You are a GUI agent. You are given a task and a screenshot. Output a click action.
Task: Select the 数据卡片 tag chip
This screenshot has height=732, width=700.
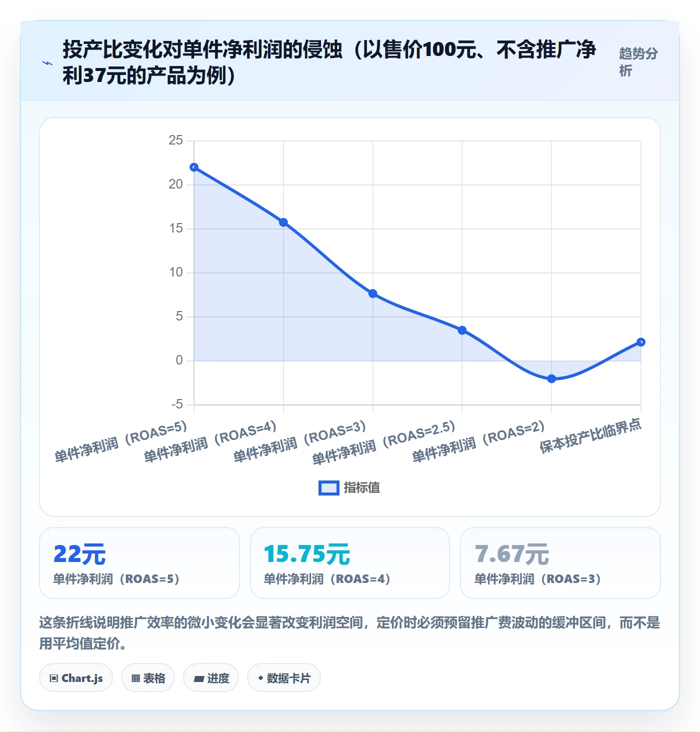(284, 678)
